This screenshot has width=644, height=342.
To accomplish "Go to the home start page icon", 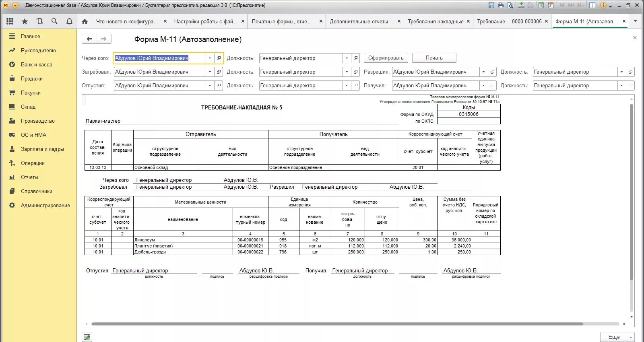I will click(x=85, y=21).
